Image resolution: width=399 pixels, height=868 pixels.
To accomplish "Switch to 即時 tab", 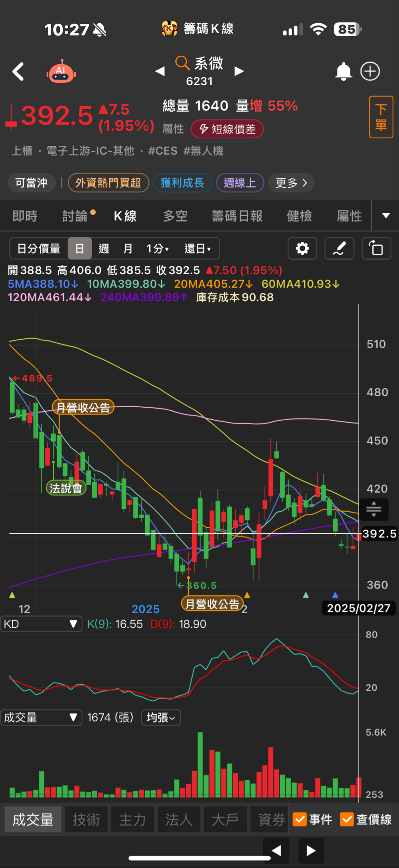I will pos(25,215).
